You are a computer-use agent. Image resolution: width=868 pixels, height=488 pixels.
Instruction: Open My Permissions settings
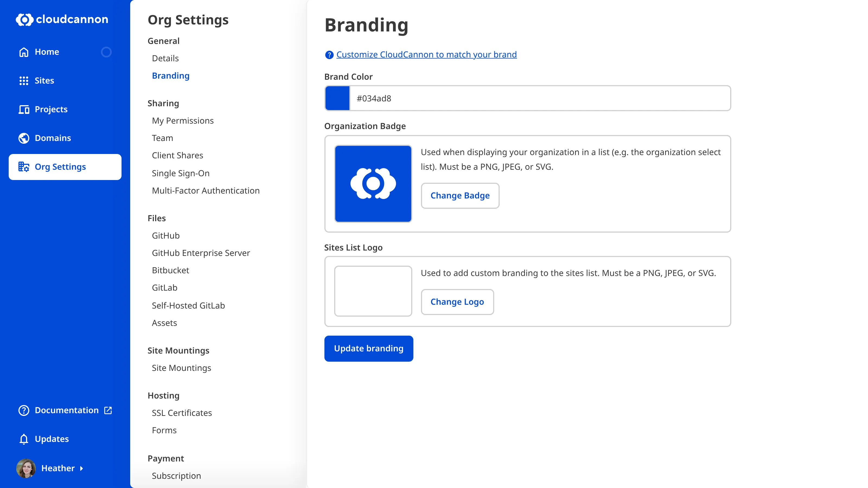[x=183, y=121]
